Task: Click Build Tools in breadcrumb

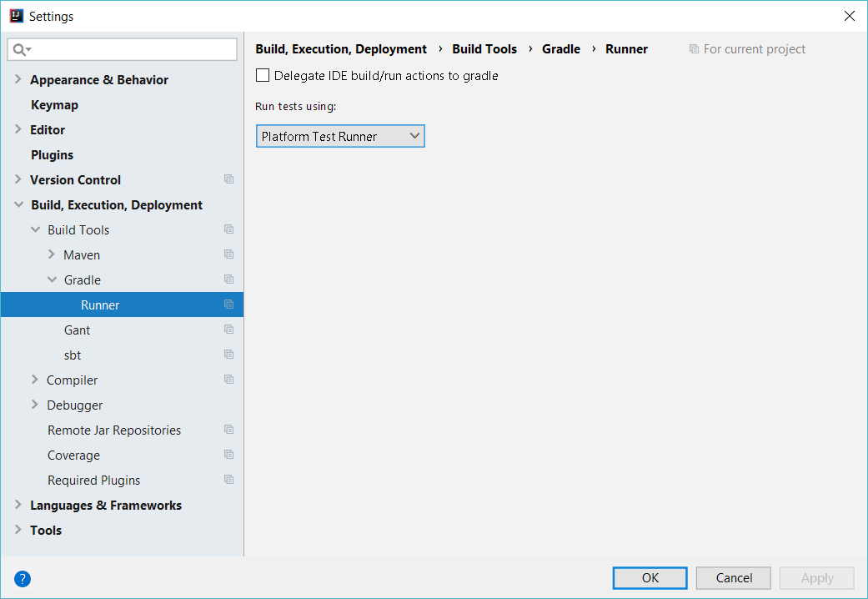Action: [484, 48]
